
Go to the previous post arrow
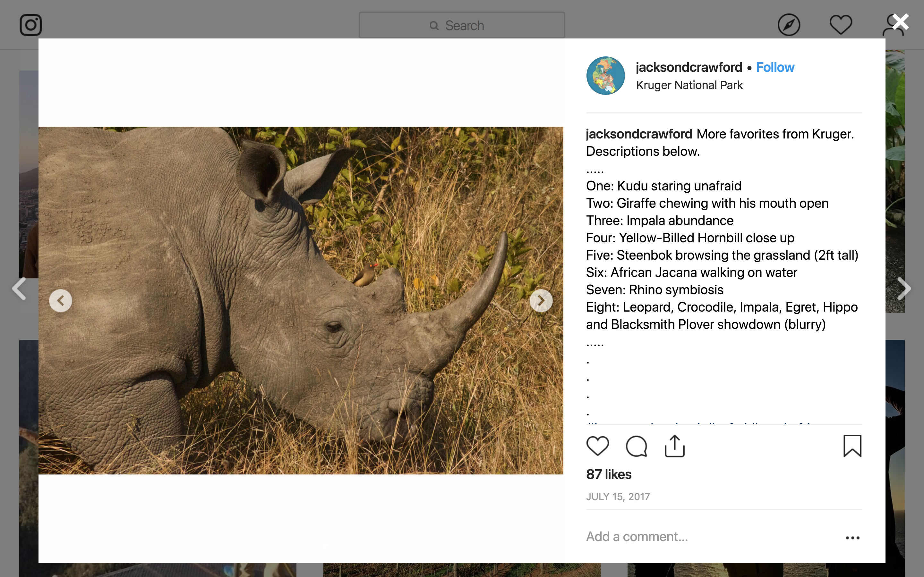pos(19,288)
